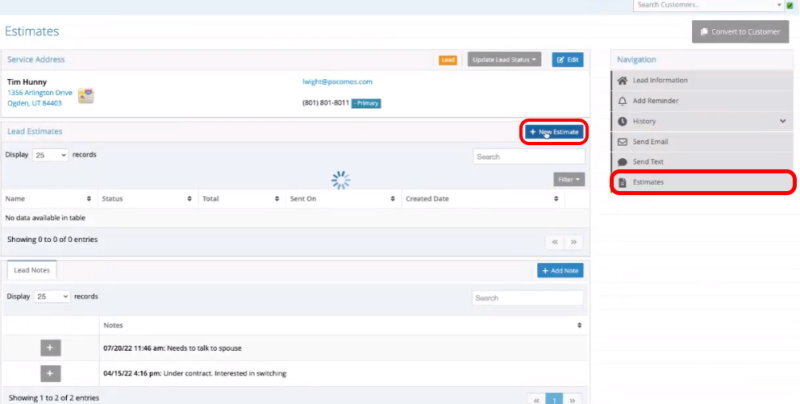This screenshot has width=800, height=404.
Task: Click the map icon beside the service address
Action: point(86,95)
